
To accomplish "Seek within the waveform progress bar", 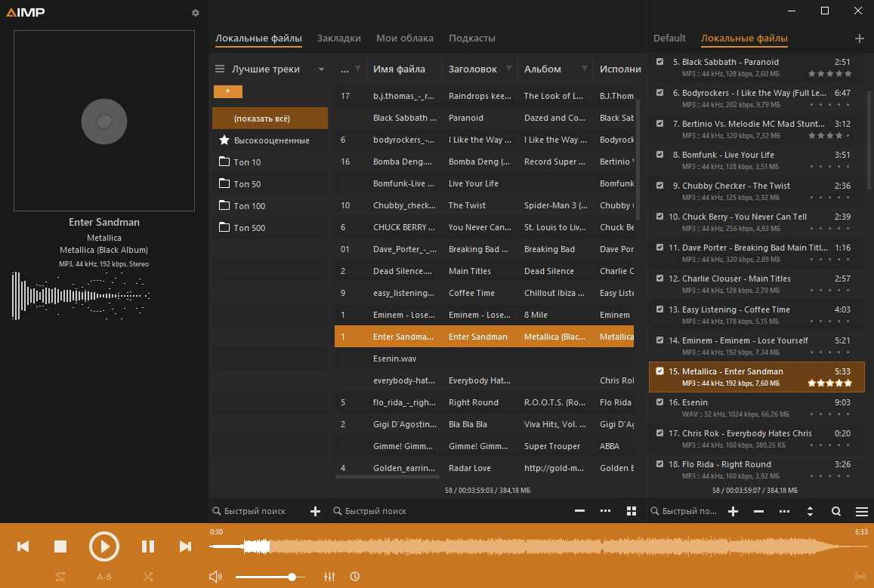I will click(539, 546).
